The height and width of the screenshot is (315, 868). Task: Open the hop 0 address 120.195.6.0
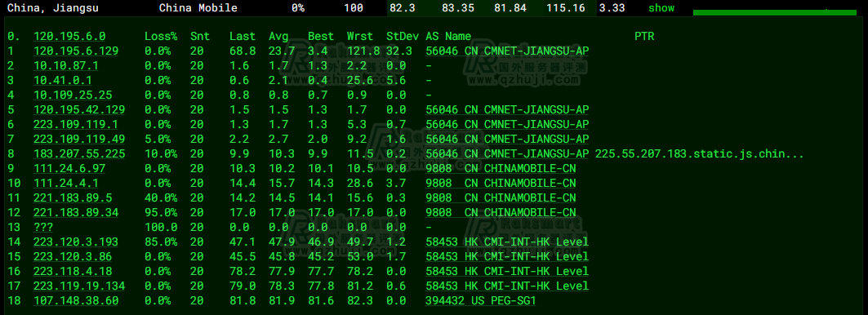(x=69, y=37)
